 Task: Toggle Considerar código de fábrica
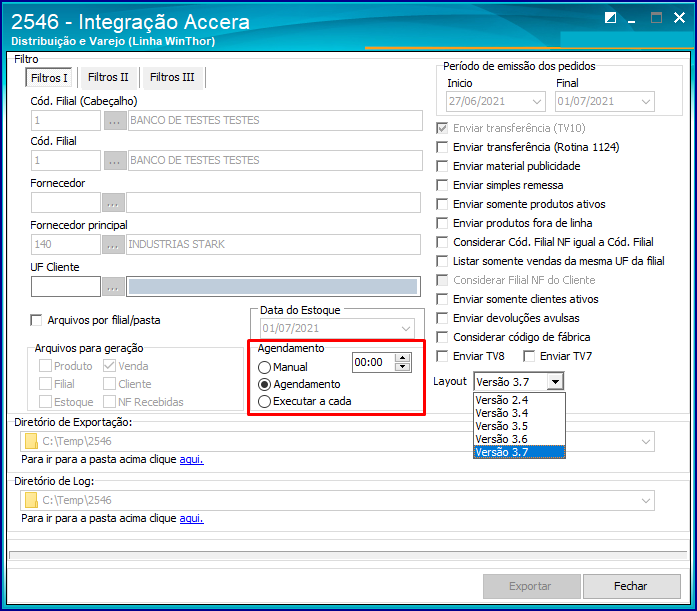click(x=442, y=337)
